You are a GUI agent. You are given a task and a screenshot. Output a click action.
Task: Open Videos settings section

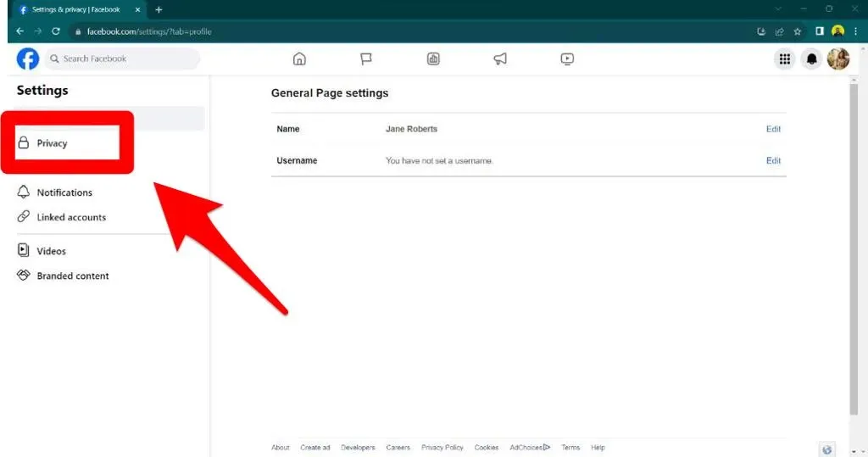click(51, 251)
